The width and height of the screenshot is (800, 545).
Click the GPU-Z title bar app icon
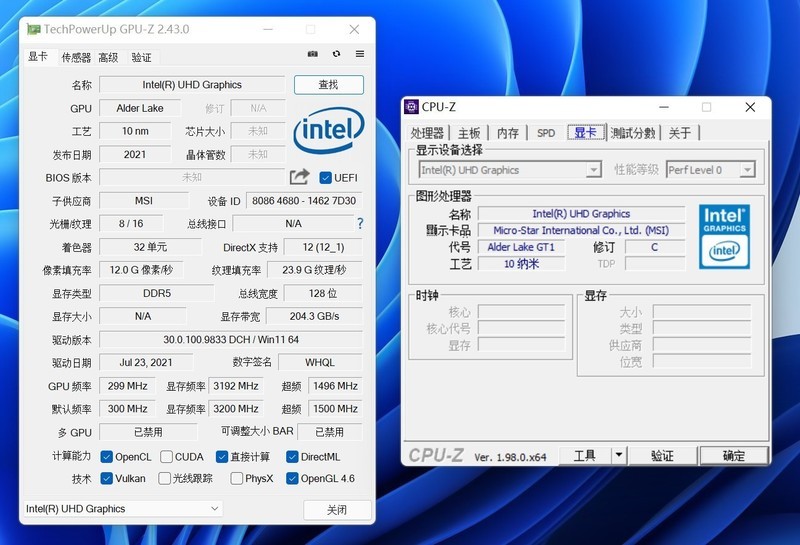pyautogui.click(x=34, y=30)
